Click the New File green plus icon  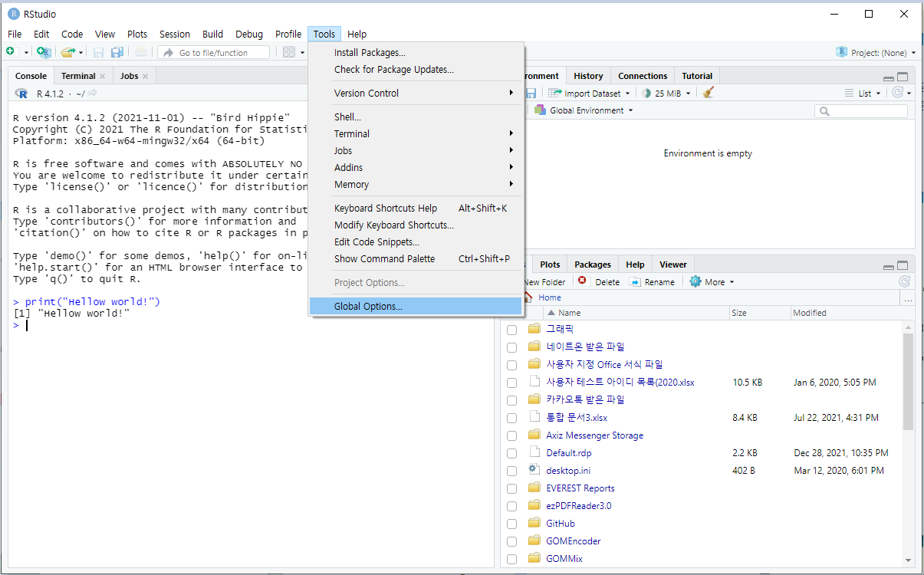coord(11,52)
